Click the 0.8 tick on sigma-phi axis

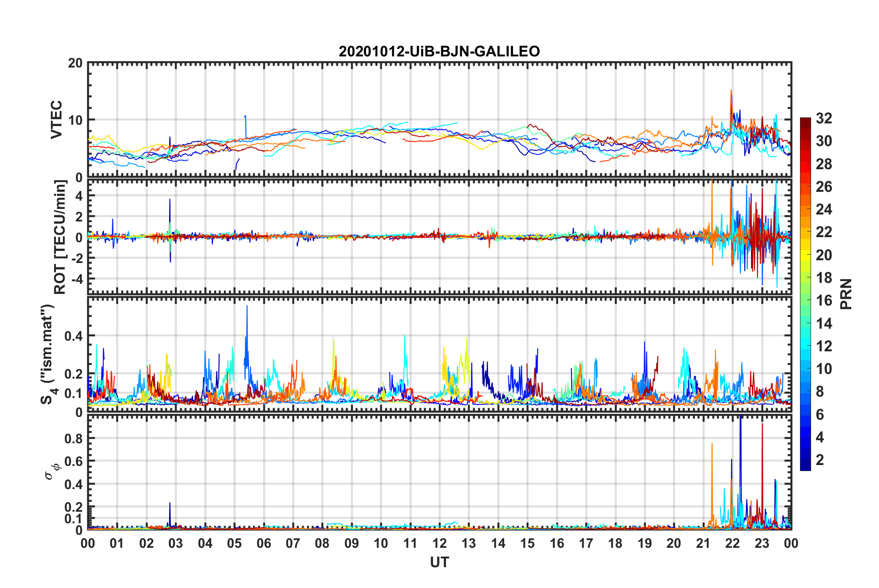(x=73, y=438)
